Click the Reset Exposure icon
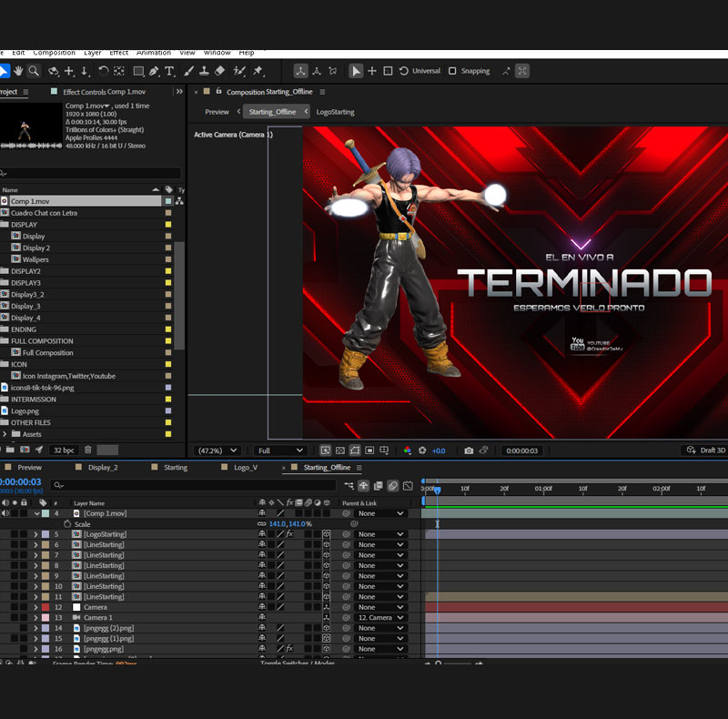 click(x=422, y=451)
